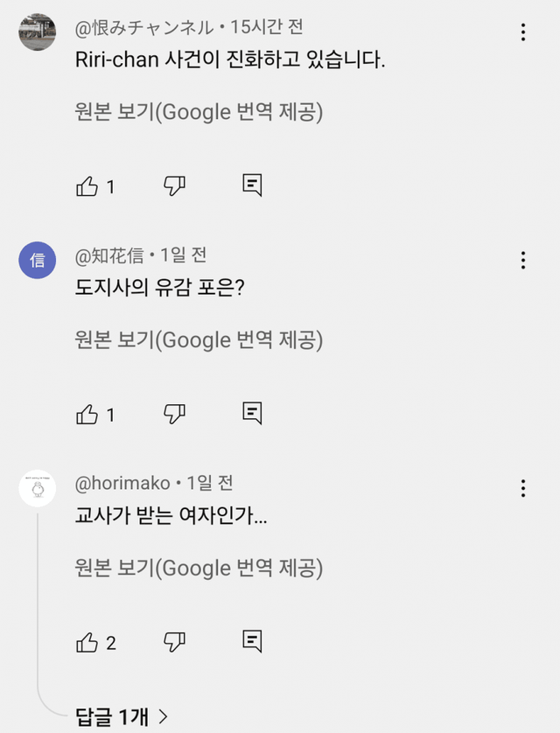This screenshot has height=733, width=560.
Task: Open @知花信 purple profile avatar
Action: click(x=38, y=260)
